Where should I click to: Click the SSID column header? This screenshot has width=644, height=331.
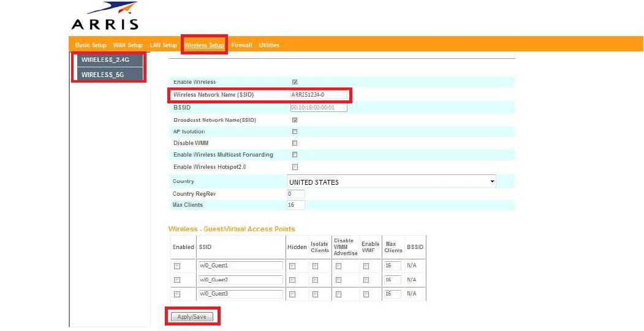tap(205, 247)
